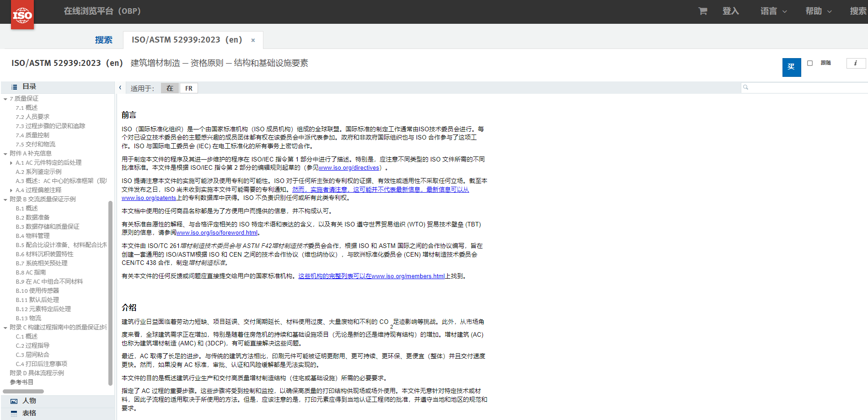Collapse 附录 B 交流质量保证示例 node
868x420 pixels.
5,199
